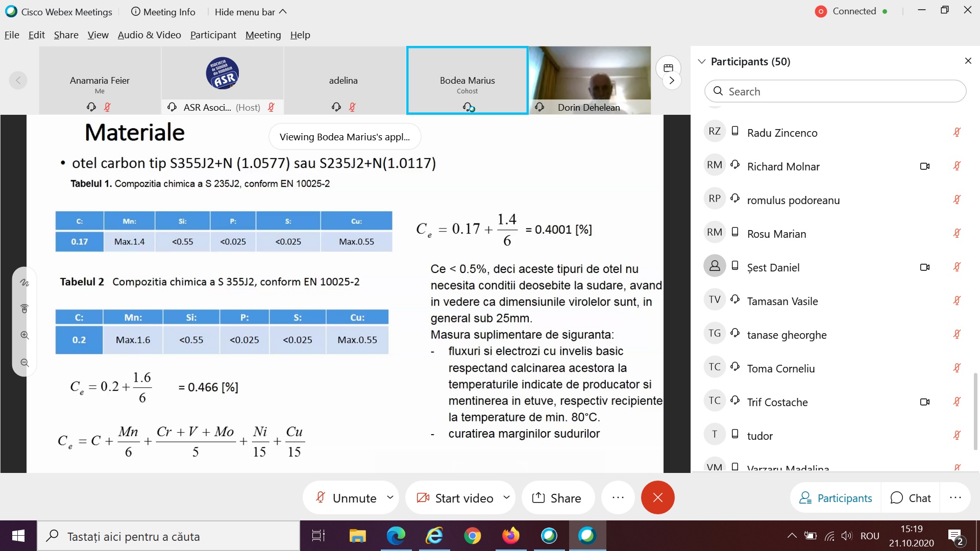Open the Participant menu
The width and height of the screenshot is (980, 551).
pos(213,35)
